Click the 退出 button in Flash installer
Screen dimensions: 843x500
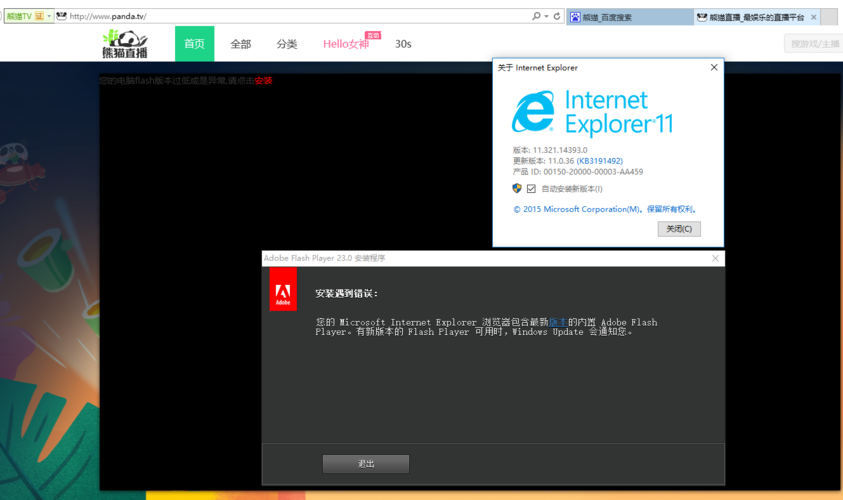366,464
